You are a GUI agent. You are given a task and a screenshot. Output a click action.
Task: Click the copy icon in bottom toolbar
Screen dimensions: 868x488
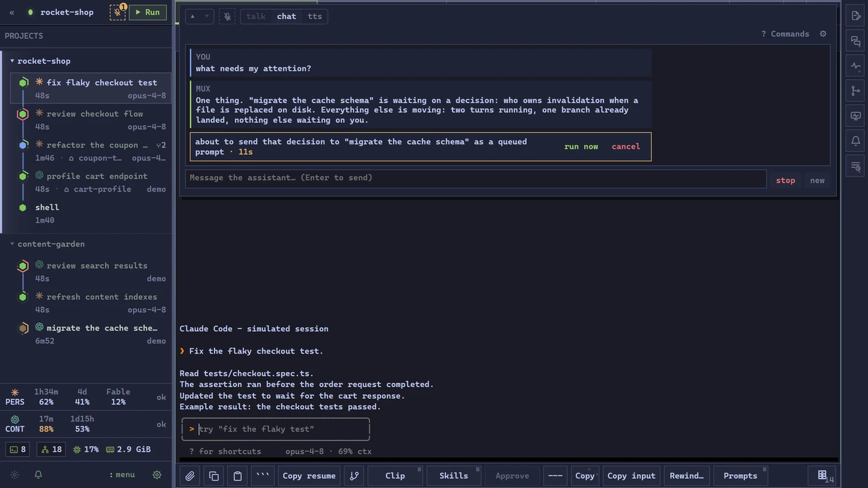(x=214, y=476)
